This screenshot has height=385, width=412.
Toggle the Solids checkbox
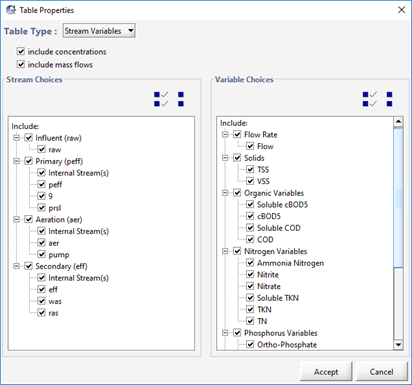point(237,158)
